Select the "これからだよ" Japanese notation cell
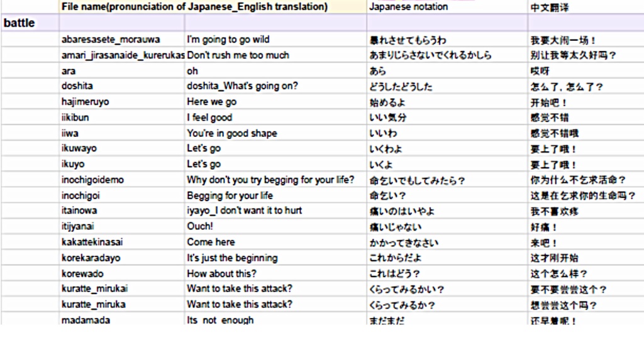 (396, 258)
